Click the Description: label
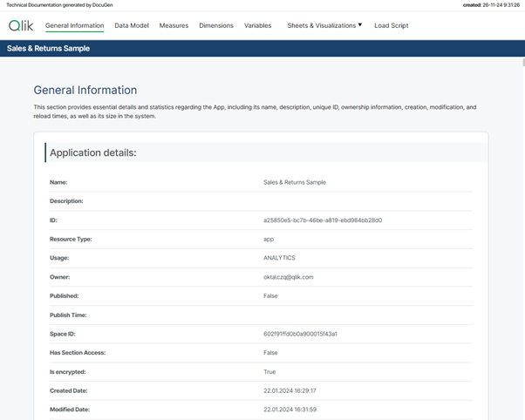The height and width of the screenshot is (420, 525). (x=66, y=201)
